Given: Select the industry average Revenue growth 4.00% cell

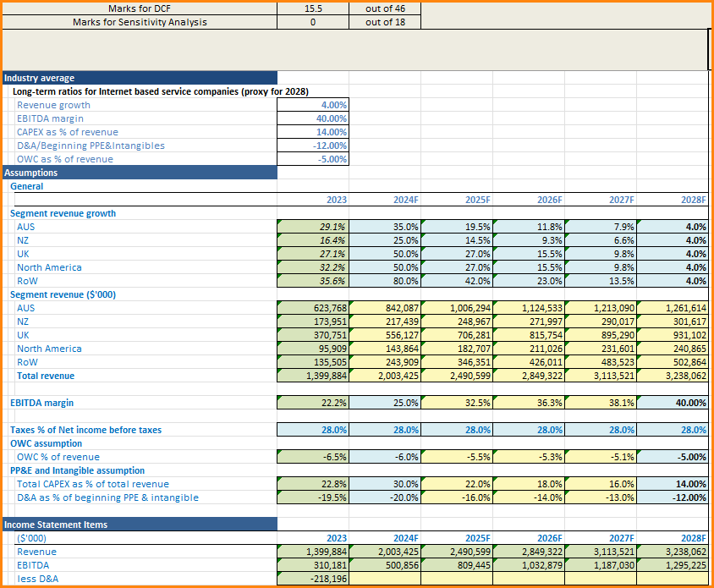Looking at the screenshot, I should (x=313, y=105).
